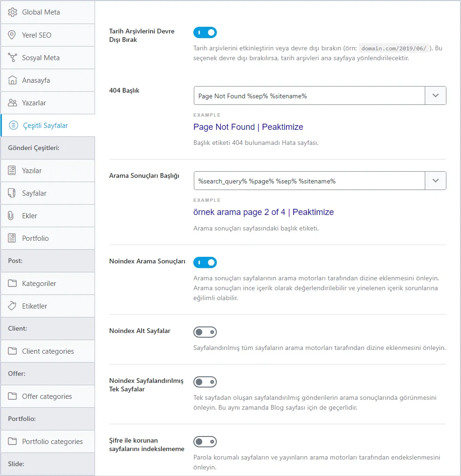Click the Anasayfa house icon
Viewport: 461px width, 476px height.
pyautogui.click(x=12, y=80)
